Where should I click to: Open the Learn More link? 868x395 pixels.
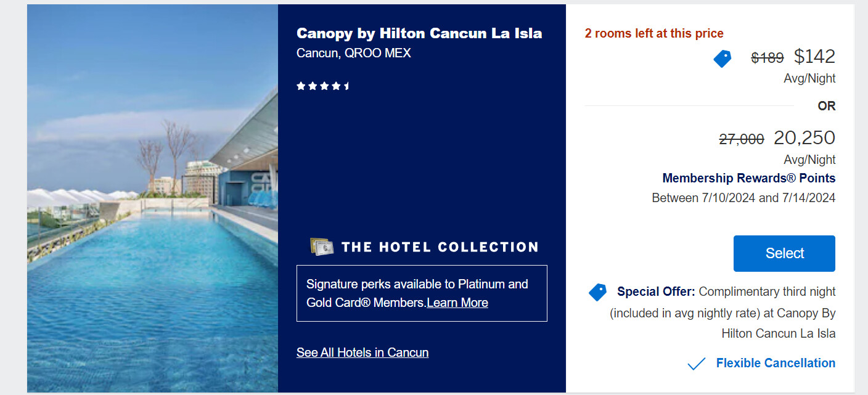click(x=457, y=303)
